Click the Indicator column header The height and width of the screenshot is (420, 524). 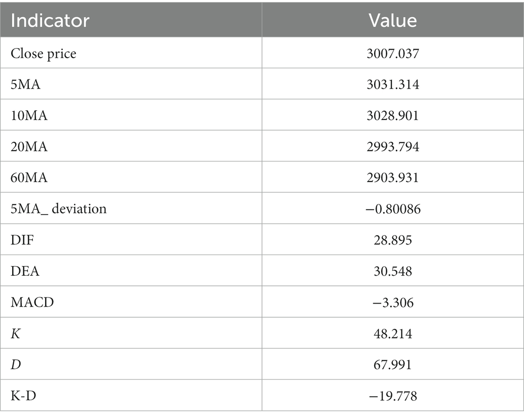point(50,20)
